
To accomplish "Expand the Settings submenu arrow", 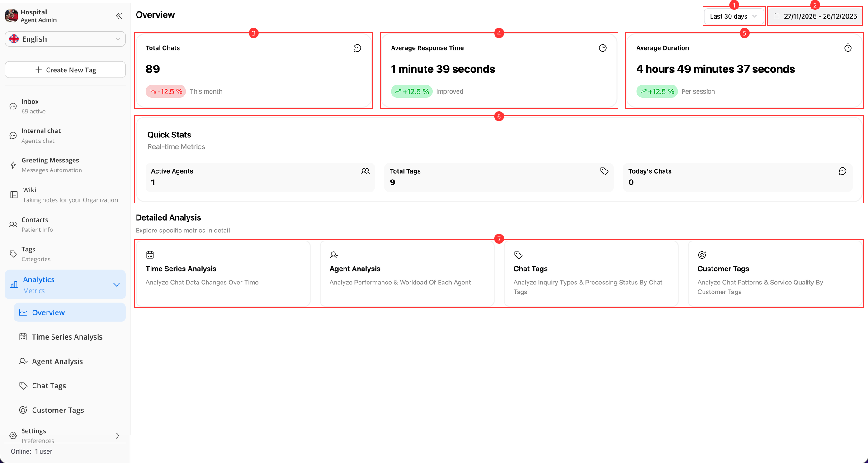I will [118, 435].
